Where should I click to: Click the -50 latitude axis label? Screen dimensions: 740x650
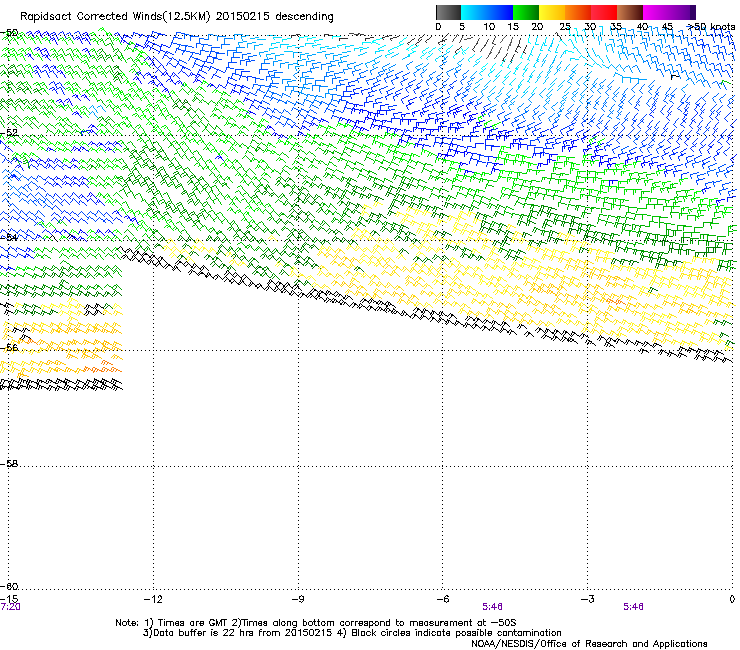click(x=9, y=33)
